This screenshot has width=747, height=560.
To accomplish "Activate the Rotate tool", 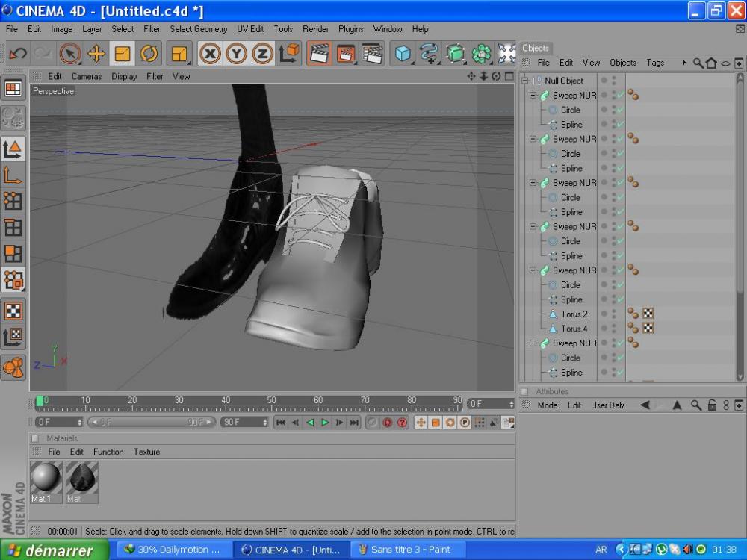I will (x=149, y=54).
